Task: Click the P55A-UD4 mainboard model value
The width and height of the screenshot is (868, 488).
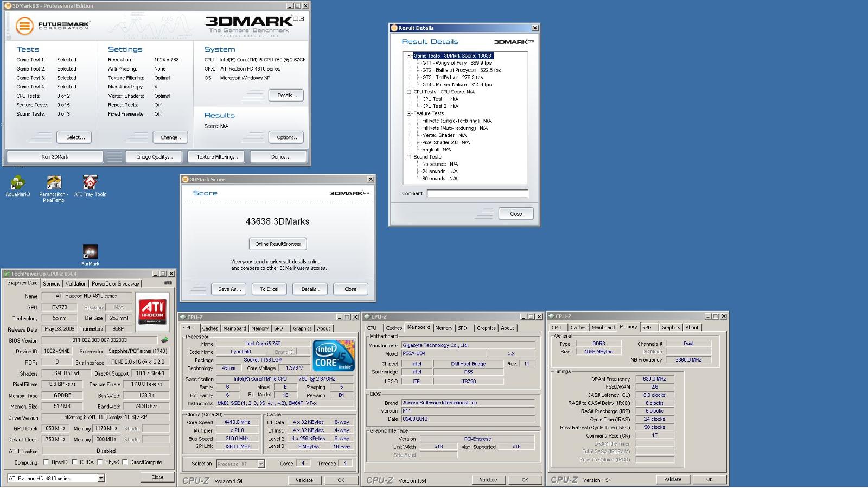Action: pos(444,353)
